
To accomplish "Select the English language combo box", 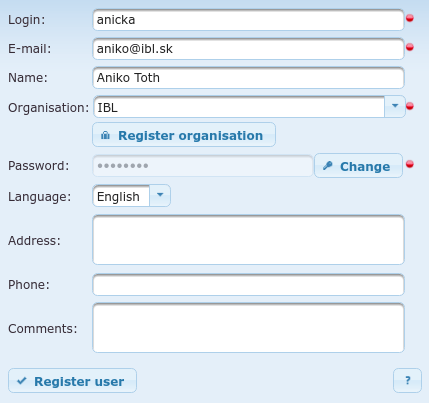I will coord(131,196).
